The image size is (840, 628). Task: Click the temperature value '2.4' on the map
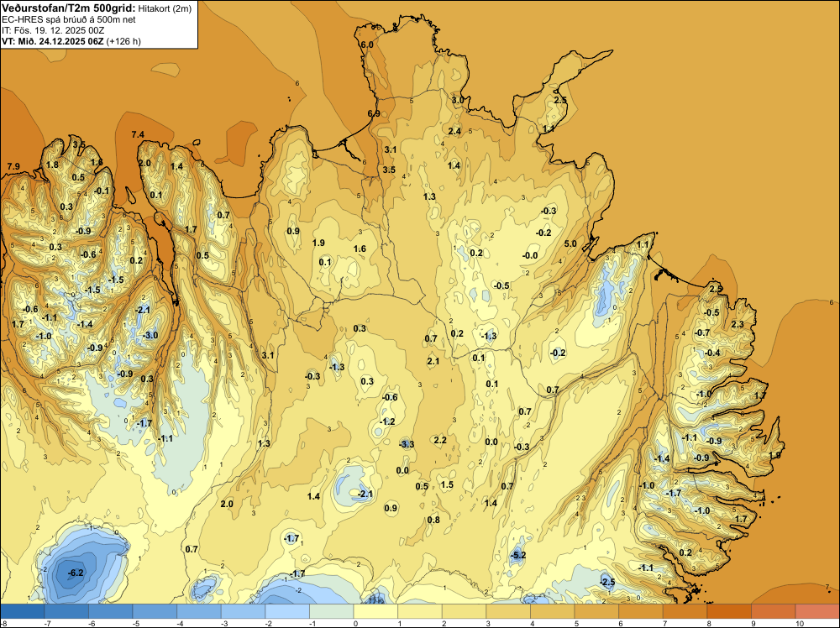pos(454,131)
